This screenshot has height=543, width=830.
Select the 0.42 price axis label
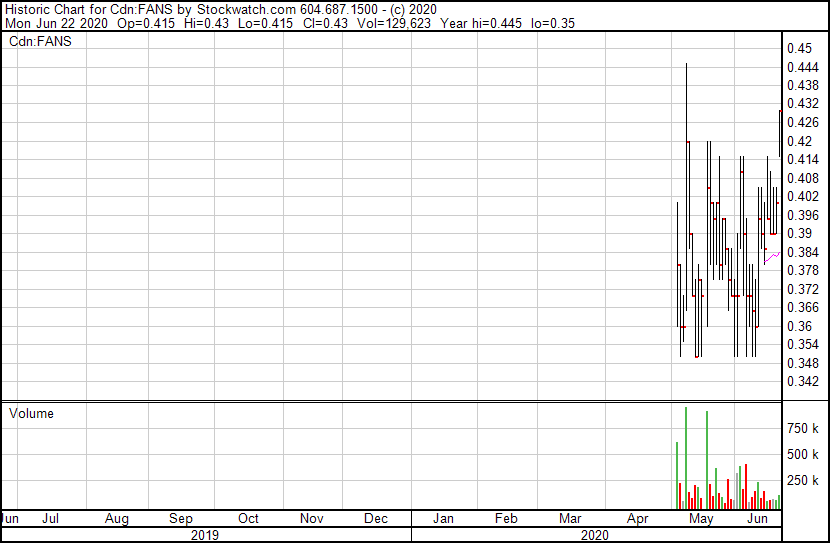[799, 141]
